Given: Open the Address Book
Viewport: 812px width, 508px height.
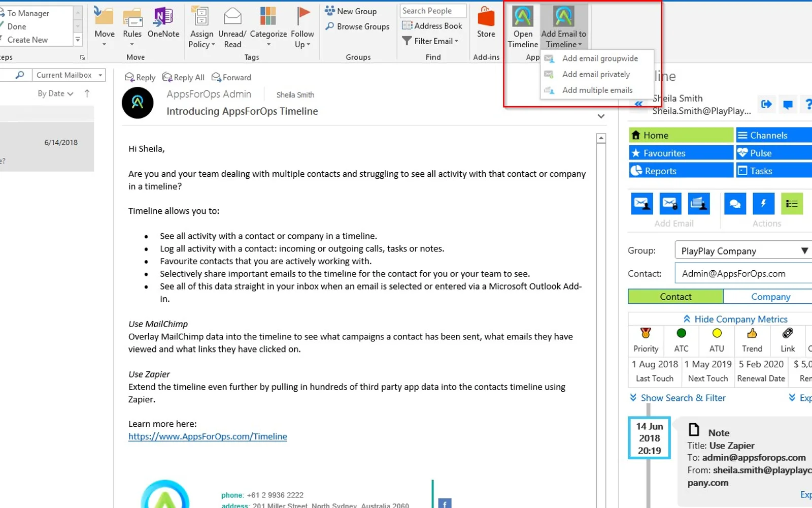Looking at the screenshot, I should coord(432,25).
